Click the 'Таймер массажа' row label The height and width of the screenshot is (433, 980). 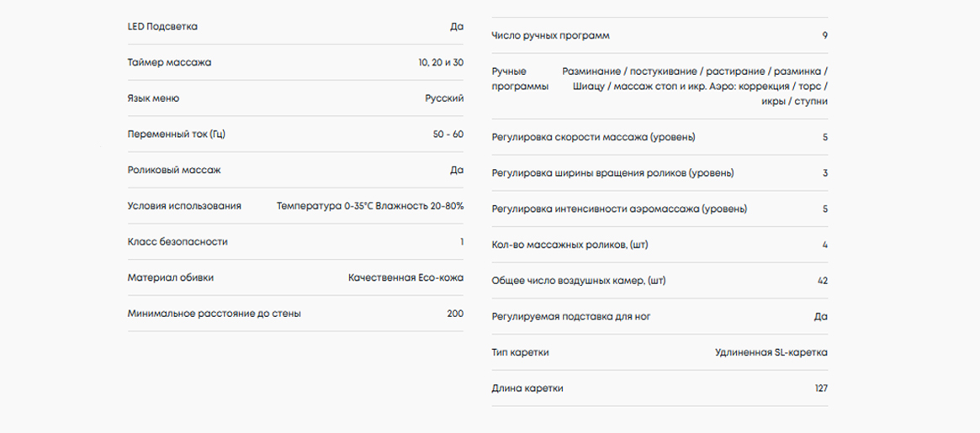[x=169, y=63]
